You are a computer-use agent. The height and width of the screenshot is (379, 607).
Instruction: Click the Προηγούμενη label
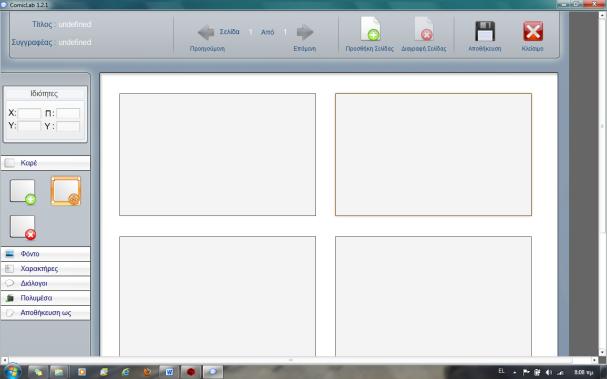coord(207,49)
